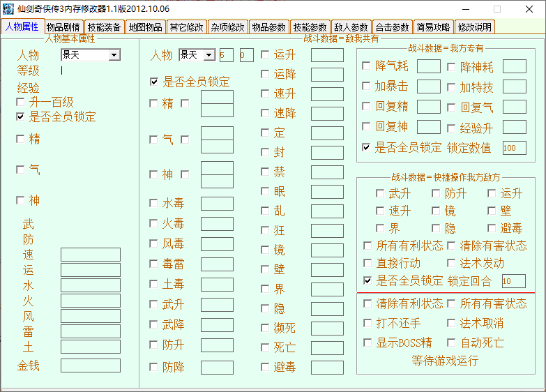Check the 狂 status checkbox
This screenshot has width=546, height=392.
click(265, 230)
